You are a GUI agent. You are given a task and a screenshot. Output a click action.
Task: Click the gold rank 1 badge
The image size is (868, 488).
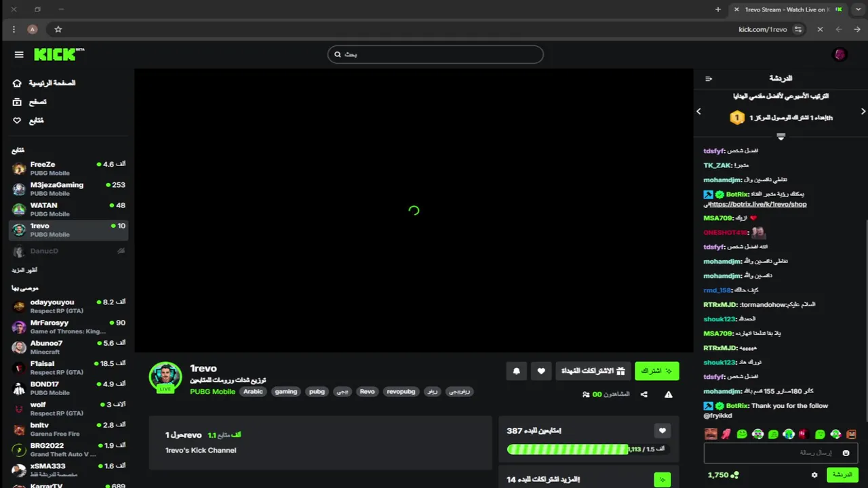(737, 118)
